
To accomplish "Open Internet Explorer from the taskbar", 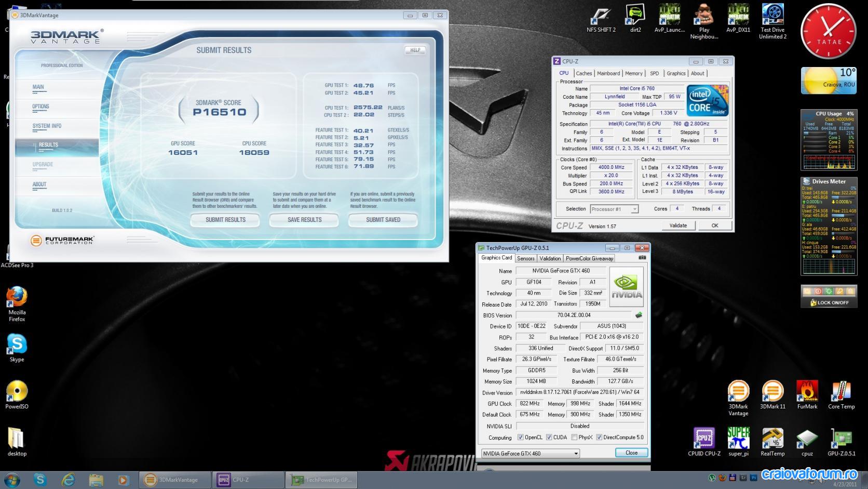I will (68, 480).
